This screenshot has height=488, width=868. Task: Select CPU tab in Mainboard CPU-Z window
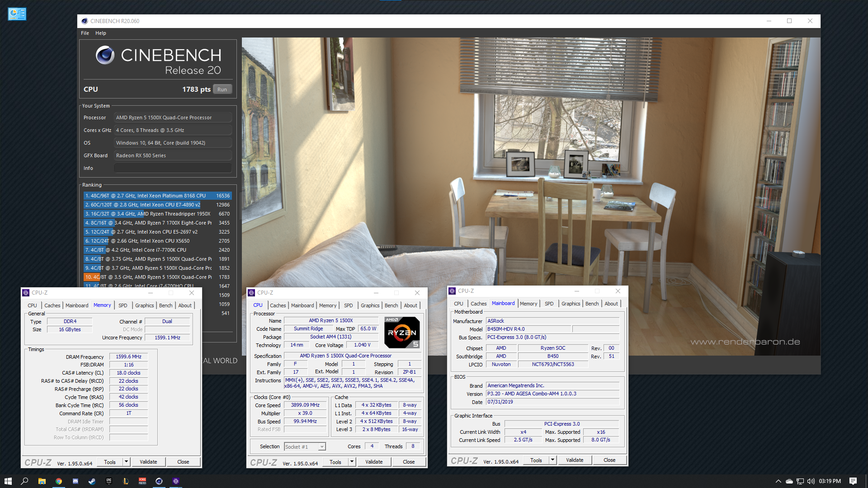pyautogui.click(x=458, y=304)
